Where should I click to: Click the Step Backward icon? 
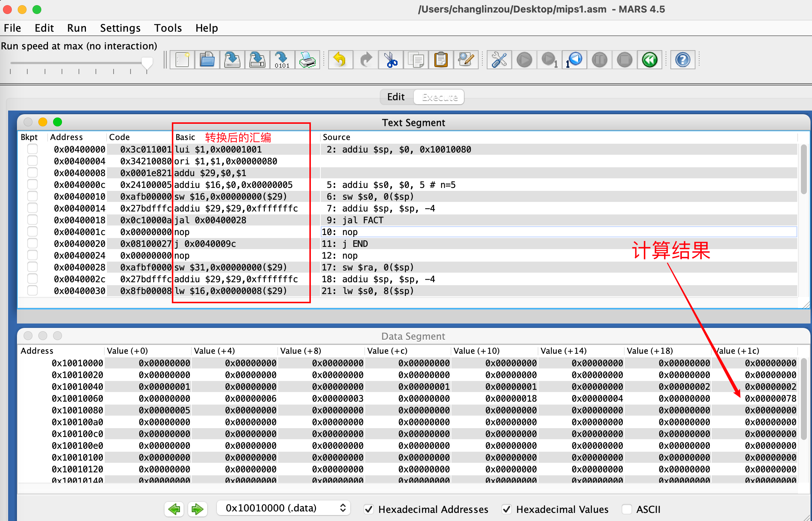coord(574,60)
